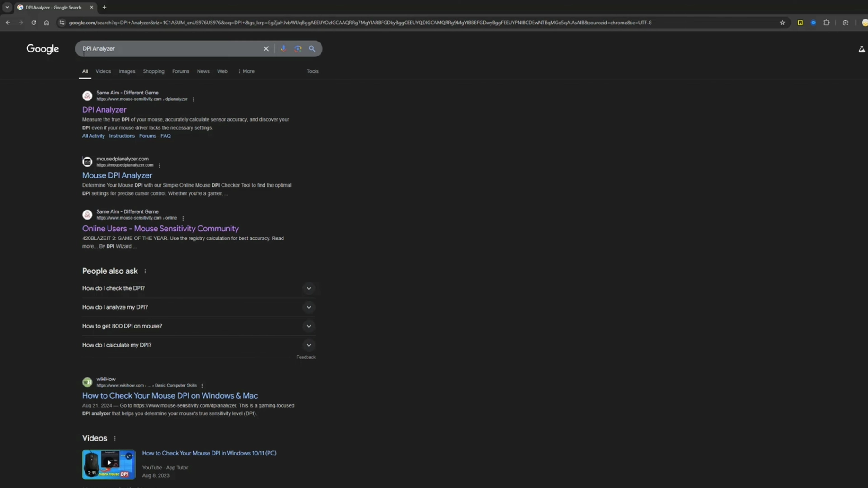Viewport: 868px width, 488px height.
Task: Click the All Activity sitelink
Action: pyautogui.click(x=93, y=136)
